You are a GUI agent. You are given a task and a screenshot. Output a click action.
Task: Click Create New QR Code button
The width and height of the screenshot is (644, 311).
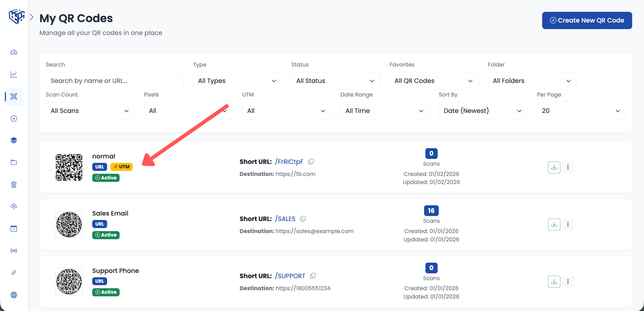coord(587,20)
